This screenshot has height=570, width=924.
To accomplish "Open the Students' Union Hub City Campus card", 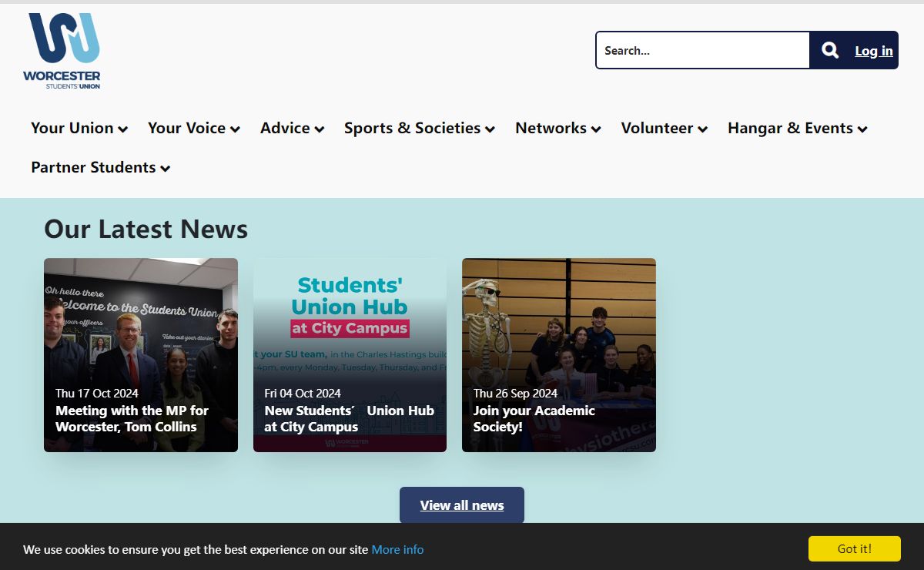I will tap(350, 355).
